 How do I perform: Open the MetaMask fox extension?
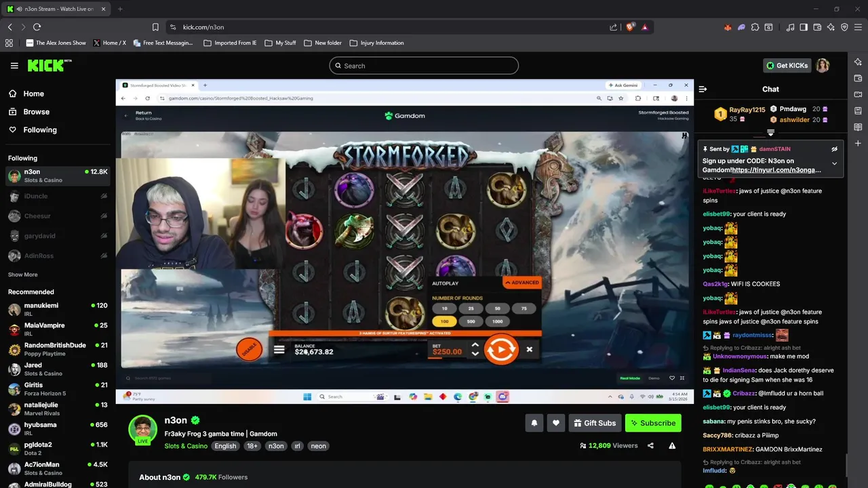[728, 27]
